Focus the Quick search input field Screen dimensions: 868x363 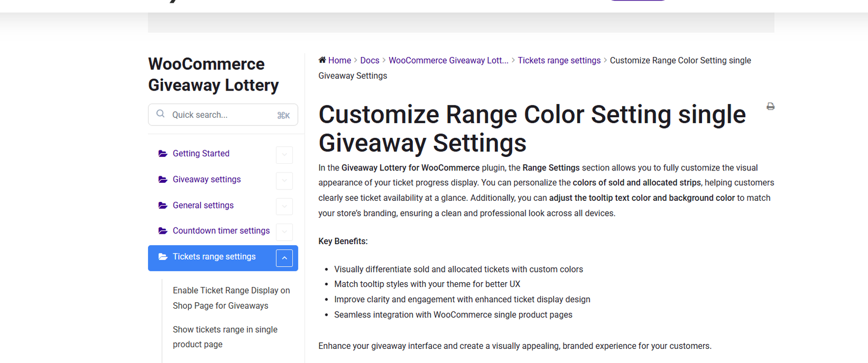(x=222, y=115)
